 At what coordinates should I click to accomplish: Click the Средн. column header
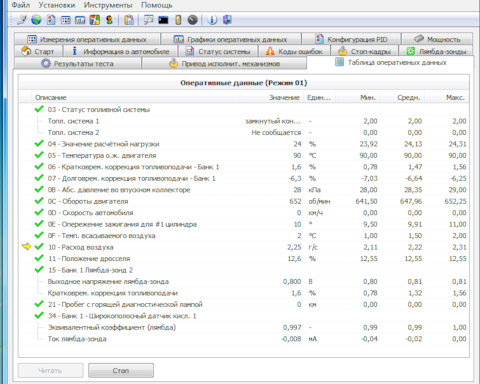(x=402, y=97)
